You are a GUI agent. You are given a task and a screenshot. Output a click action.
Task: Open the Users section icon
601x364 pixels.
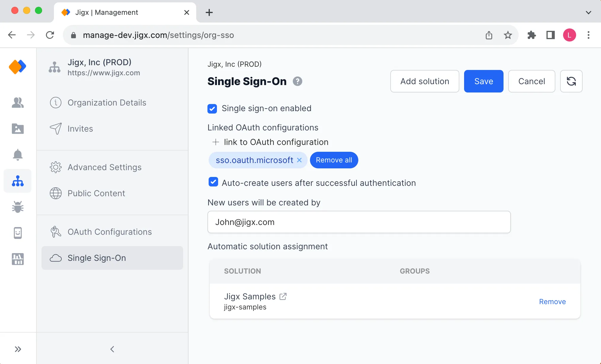pyautogui.click(x=18, y=103)
